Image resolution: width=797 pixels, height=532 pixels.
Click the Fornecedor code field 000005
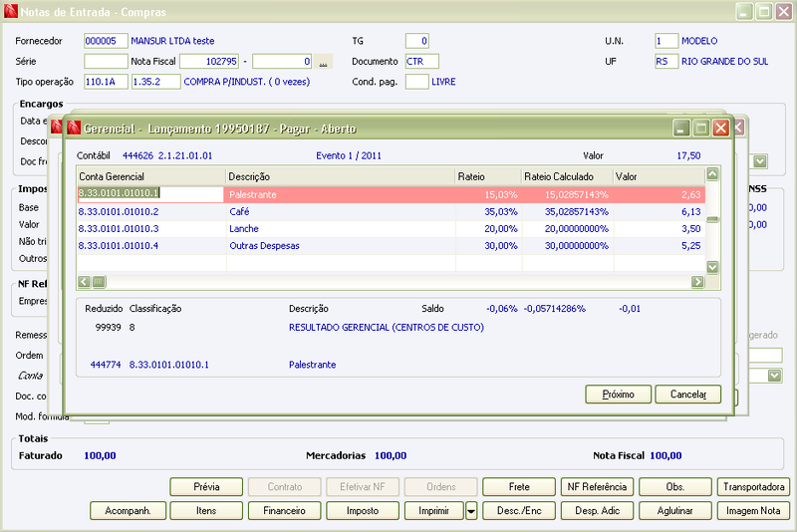coord(106,41)
